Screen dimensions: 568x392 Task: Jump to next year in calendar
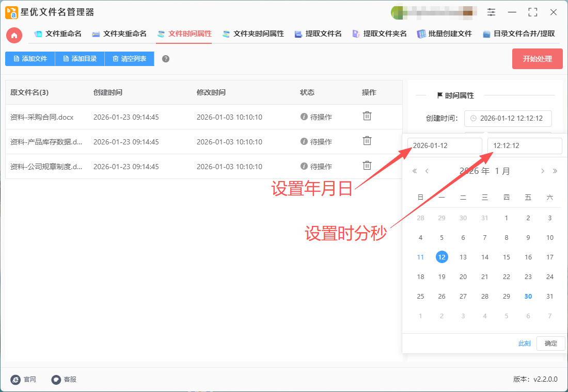[x=555, y=171]
